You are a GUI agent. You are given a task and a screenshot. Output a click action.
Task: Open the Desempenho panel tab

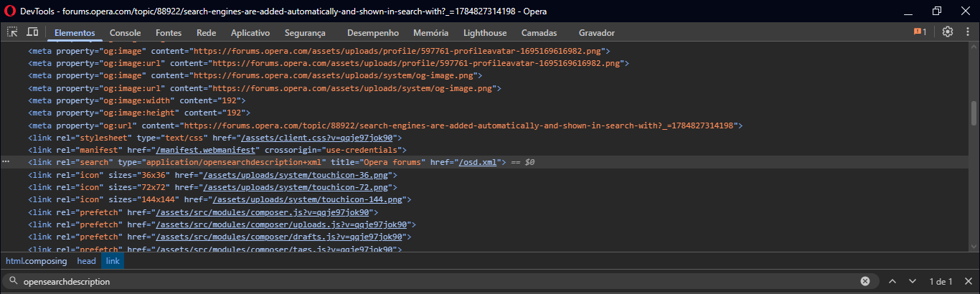372,33
